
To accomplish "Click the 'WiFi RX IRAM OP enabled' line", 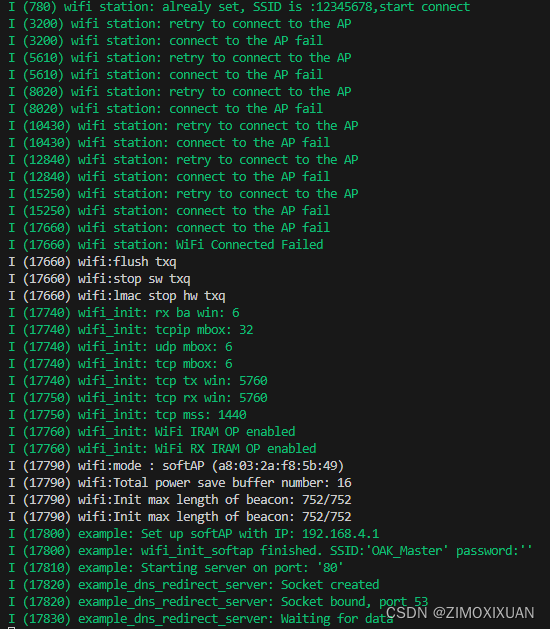I will click(162, 448).
